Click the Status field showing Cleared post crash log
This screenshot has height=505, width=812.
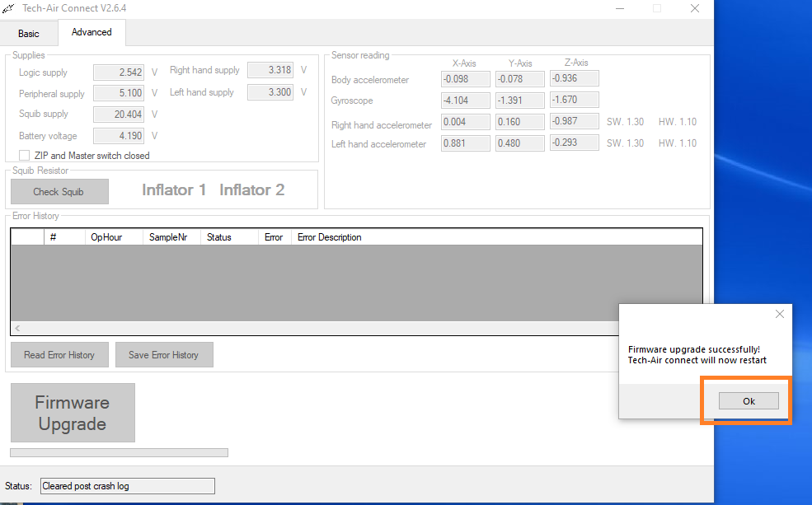point(128,486)
